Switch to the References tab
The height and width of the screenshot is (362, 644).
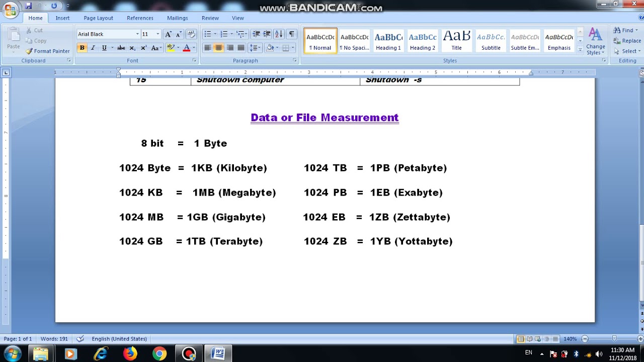tap(140, 18)
